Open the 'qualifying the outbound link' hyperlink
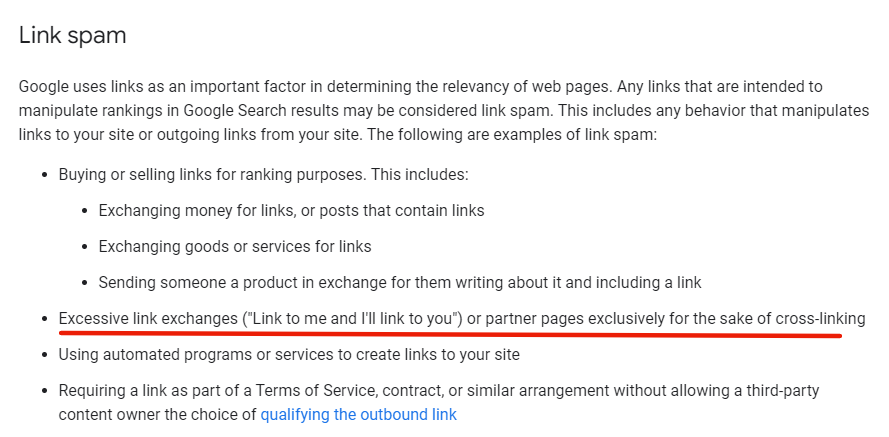Viewport: 889px width, 437px height. pyautogui.click(x=358, y=414)
